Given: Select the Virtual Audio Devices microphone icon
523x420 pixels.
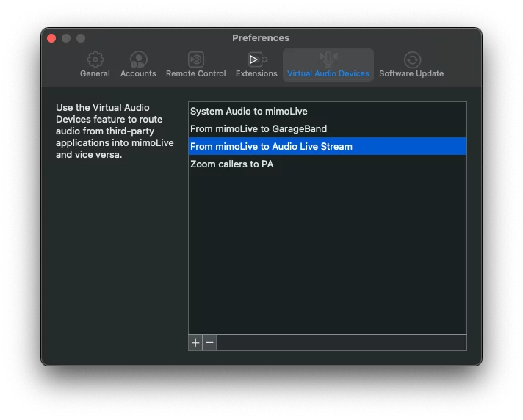Looking at the screenshot, I should pos(328,59).
